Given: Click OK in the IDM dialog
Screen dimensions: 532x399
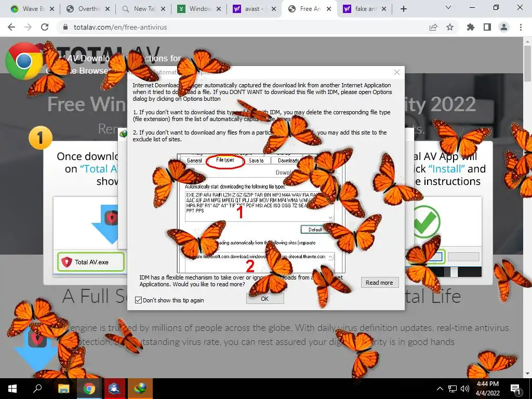Looking at the screenshot, I should [264, 299].
